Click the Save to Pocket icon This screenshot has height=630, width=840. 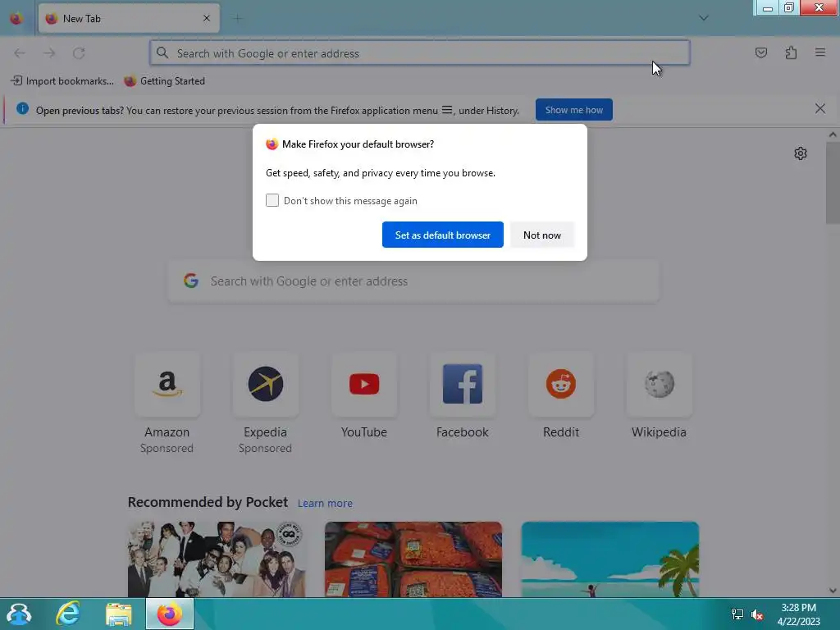coord(760,52)
